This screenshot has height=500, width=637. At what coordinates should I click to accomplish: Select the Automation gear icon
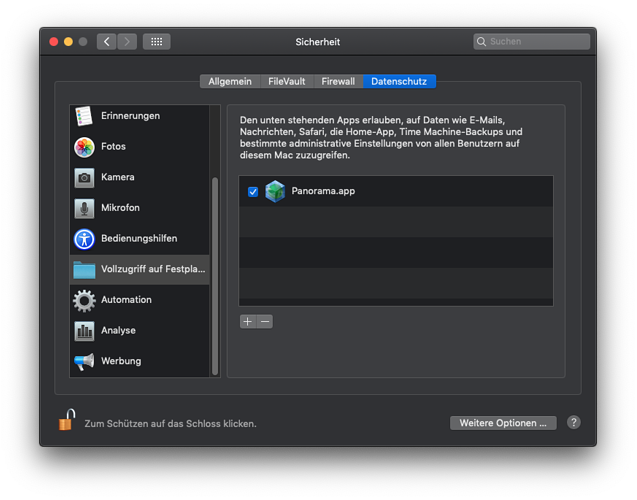pyautogui.click(x=84, y=301)
